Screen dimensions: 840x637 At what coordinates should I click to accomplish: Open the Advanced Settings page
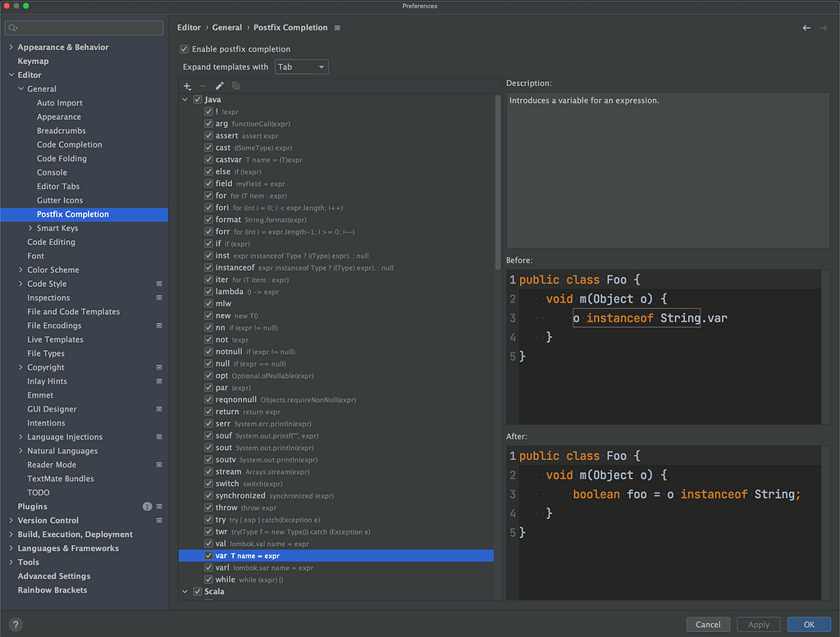(x=54, y=576)
